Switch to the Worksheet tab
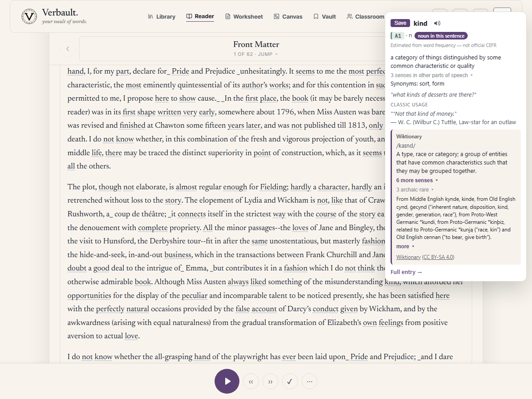532x399 pixels. (x=244, y=16)
